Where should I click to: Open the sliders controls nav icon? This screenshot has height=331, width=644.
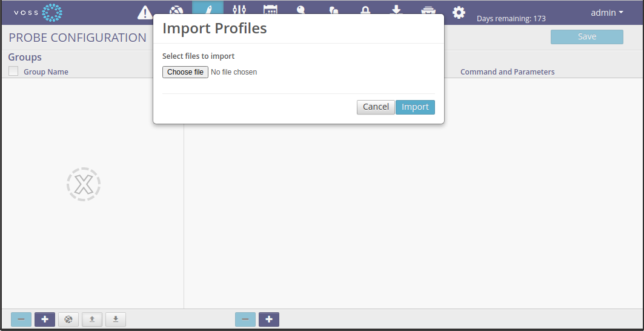coord(239,9)
